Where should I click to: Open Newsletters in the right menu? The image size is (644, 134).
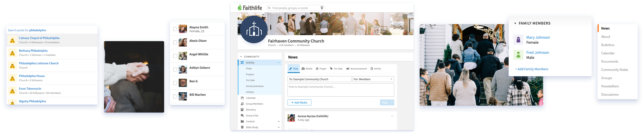(610, 86)
